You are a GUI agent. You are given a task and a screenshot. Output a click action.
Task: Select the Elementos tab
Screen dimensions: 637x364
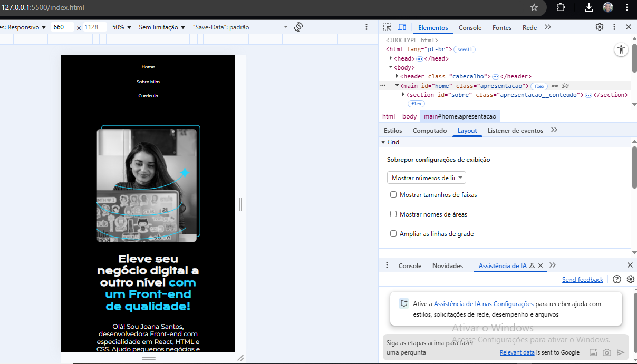coord(433,28)
